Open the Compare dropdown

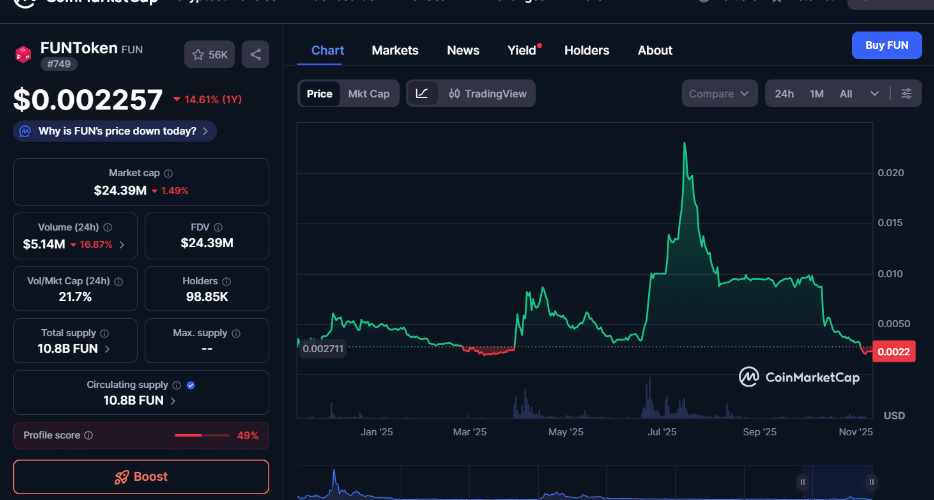tap(719, 94)
